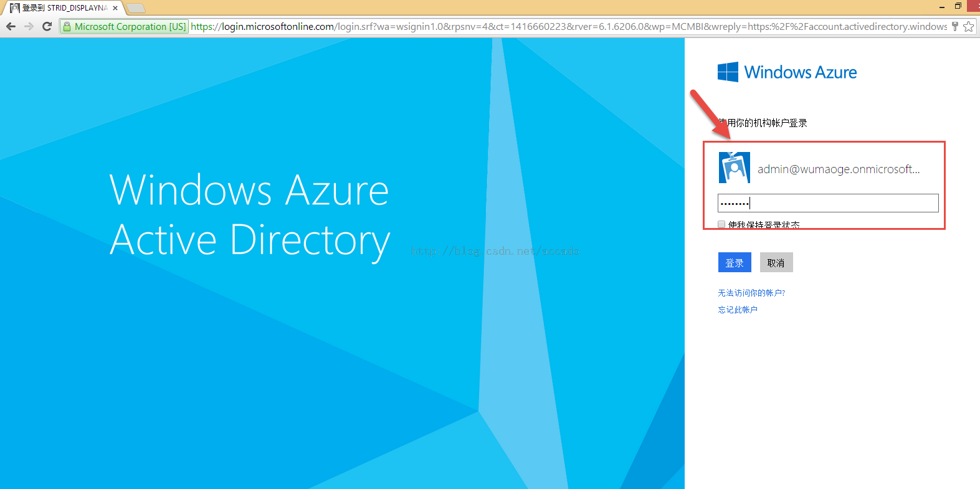
Task: Click the browser Forward arrow
Action: [29, 26]
